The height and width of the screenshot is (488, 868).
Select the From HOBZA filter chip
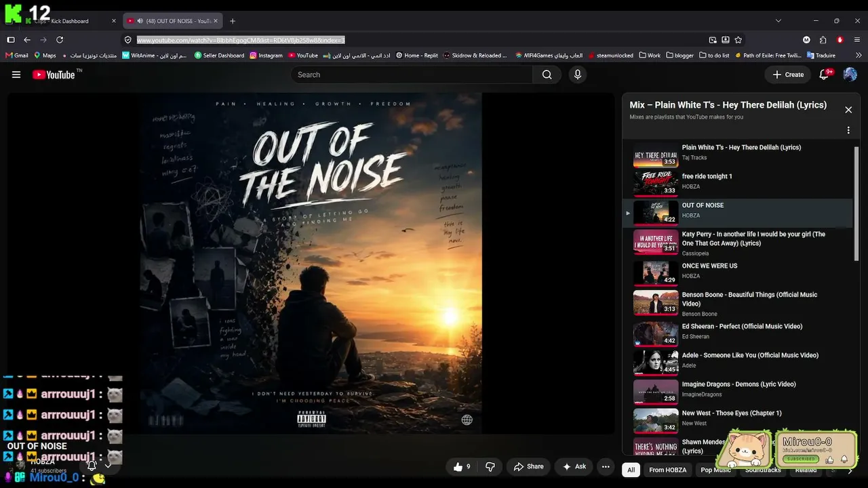[668, 470]
